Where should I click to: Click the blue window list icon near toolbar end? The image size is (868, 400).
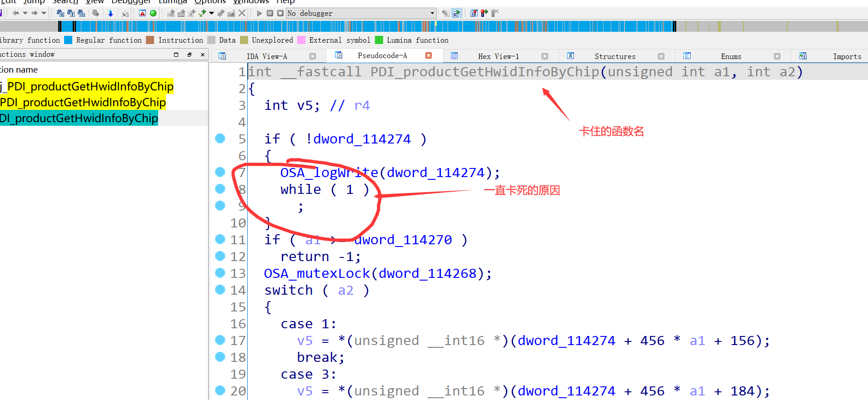coord(474,13)
